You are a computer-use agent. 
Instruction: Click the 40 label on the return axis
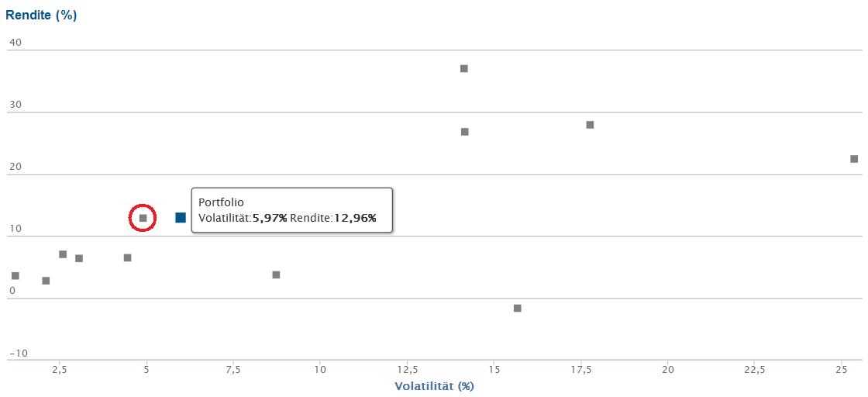pos(15,43)
